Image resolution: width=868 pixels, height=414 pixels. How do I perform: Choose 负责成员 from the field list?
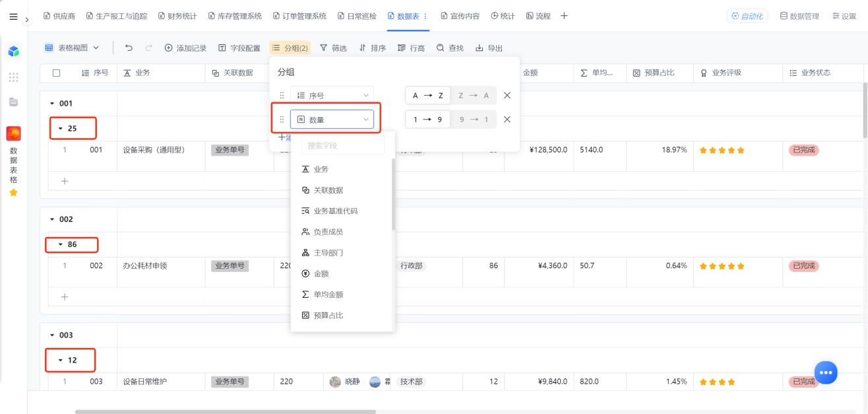click(x=342, y=232)
